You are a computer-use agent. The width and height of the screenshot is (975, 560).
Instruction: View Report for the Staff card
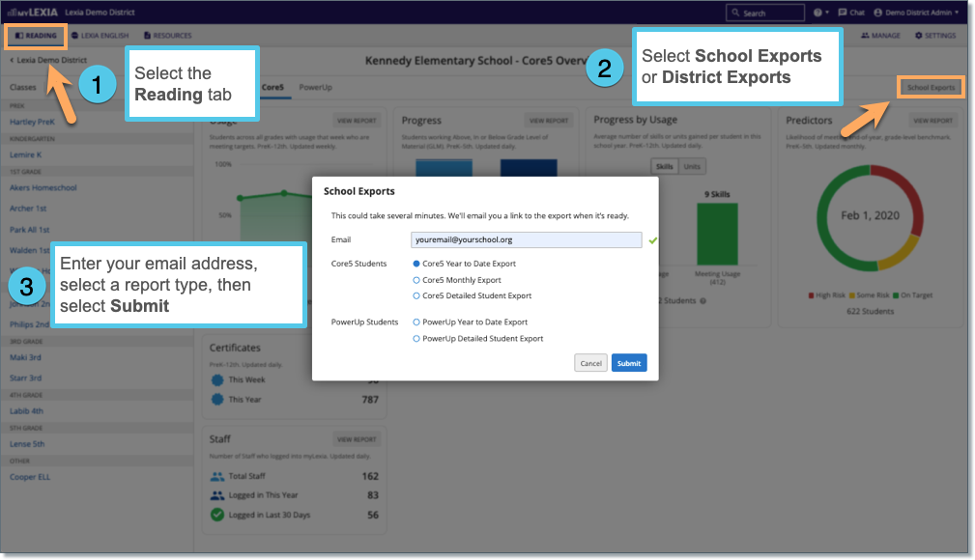(x=357, y=439)
